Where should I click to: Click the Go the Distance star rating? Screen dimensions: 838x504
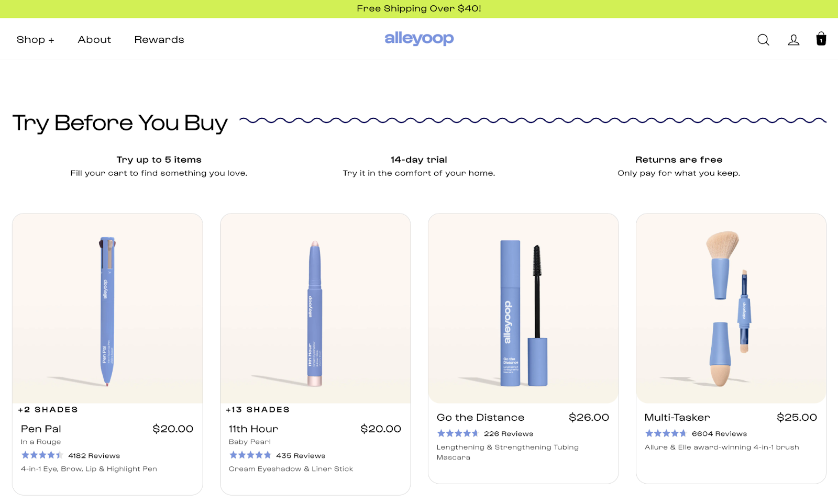[x=458, y=433]
